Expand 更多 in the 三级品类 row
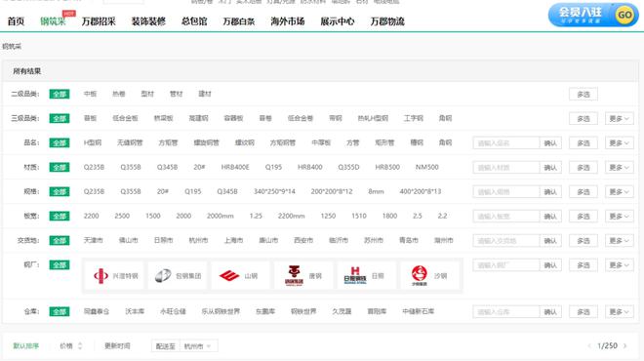The width and height of the screenshot is (644, 361). 619,119
